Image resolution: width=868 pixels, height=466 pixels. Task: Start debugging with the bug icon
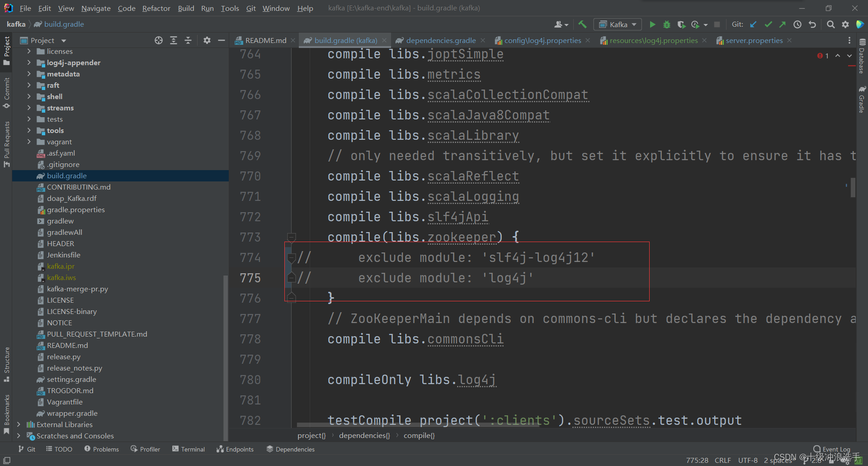click(x=667, y=24)
